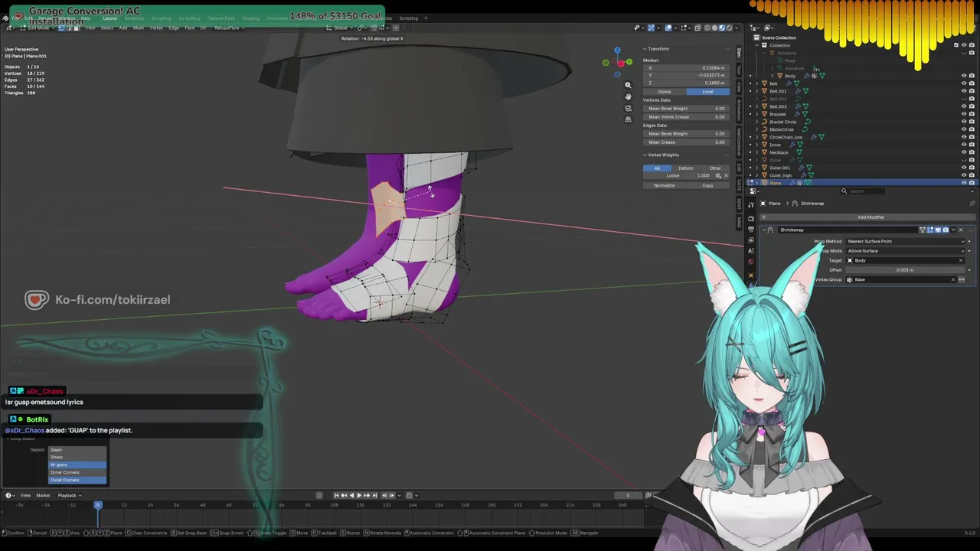Switch to the Item sidebar tab
The width and height of the screenshot is (980, 551).
pyautogui.click(x=739, y=52)
